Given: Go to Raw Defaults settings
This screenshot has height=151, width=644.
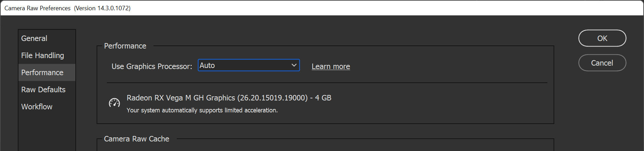Looking at the screenshot, I should [43, 90].
